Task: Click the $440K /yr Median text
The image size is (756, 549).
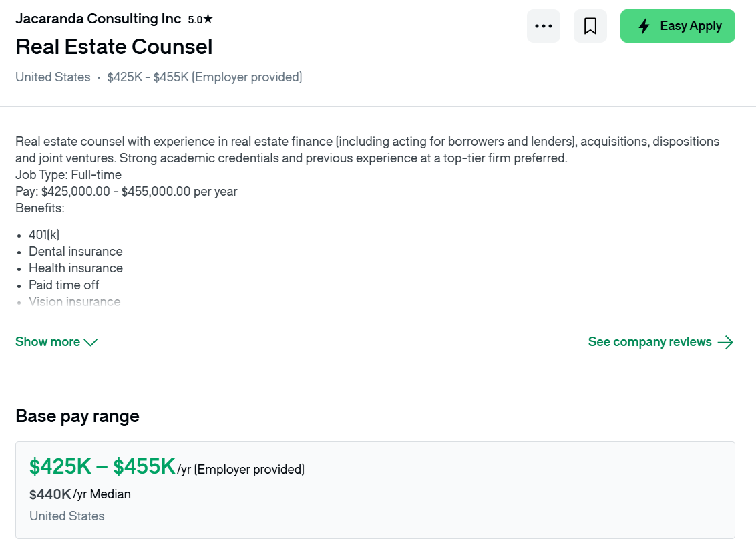Action: tap(80, 494)
